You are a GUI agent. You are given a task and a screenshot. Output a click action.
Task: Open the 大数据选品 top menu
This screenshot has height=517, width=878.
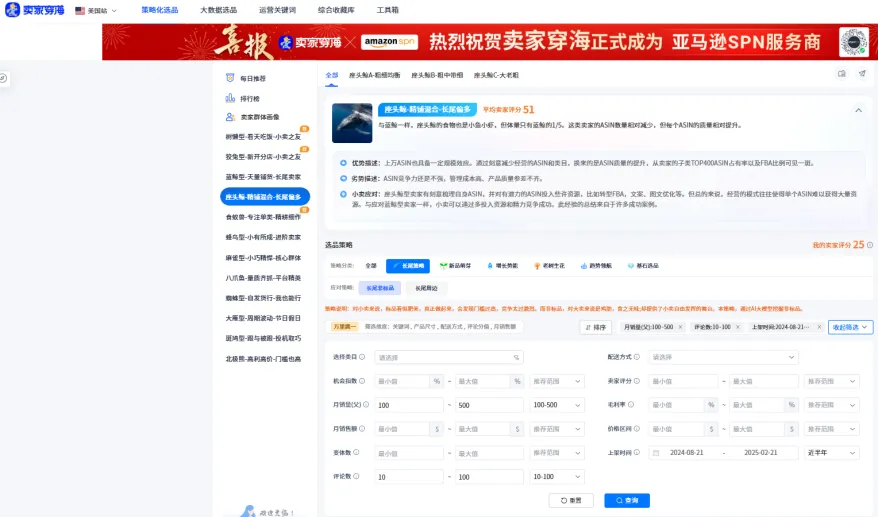tap(218, 10)
